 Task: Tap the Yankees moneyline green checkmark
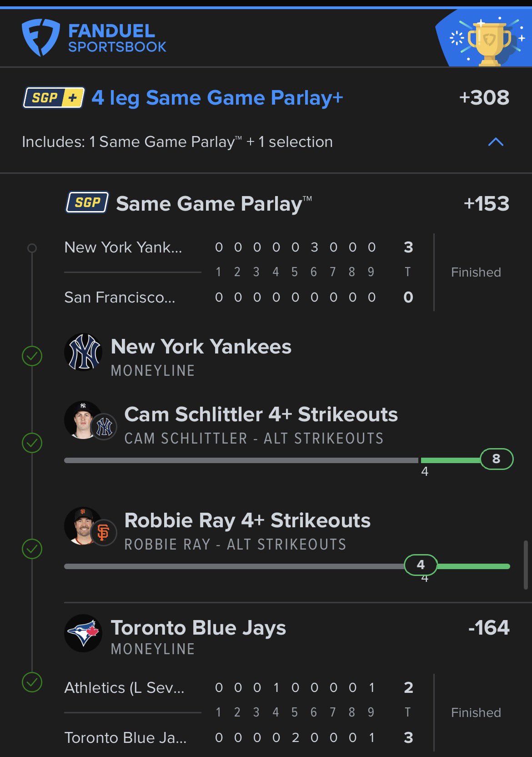click(x=32, y=356)
